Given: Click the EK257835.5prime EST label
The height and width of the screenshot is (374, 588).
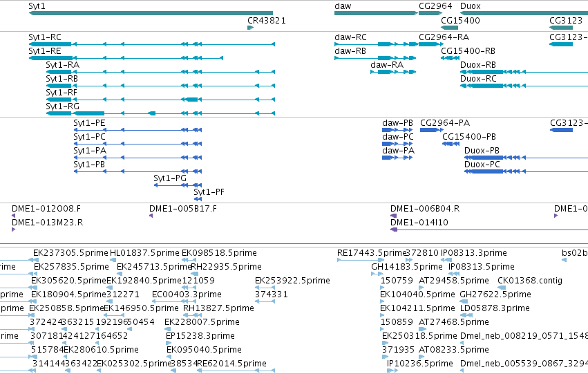Looking at the screenshot, I should tap(71, 267).
